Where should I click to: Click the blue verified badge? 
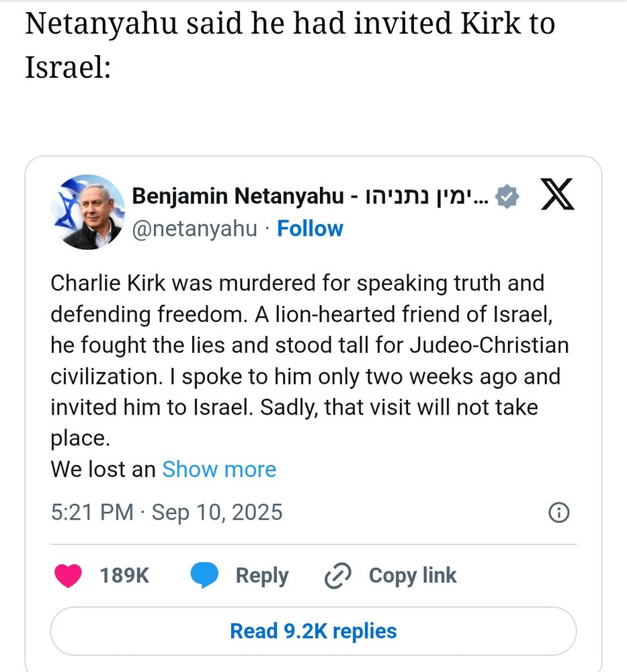coord(506,197)
